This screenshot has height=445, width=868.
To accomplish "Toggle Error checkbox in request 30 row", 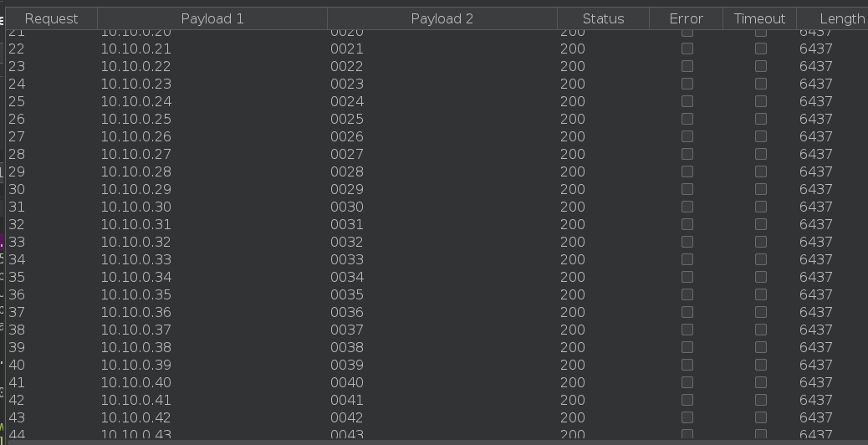I will (x=687, y=189).
